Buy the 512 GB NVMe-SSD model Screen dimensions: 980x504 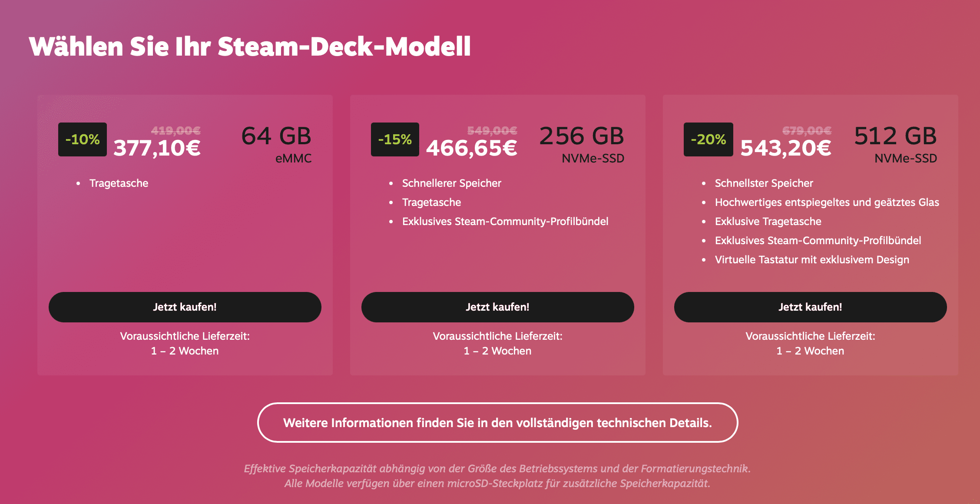[x=810, y=307]
